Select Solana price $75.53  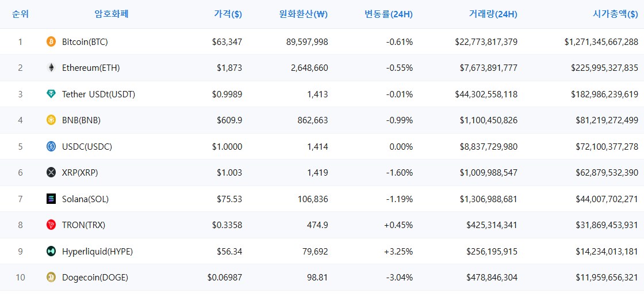(x=229, y=199)
